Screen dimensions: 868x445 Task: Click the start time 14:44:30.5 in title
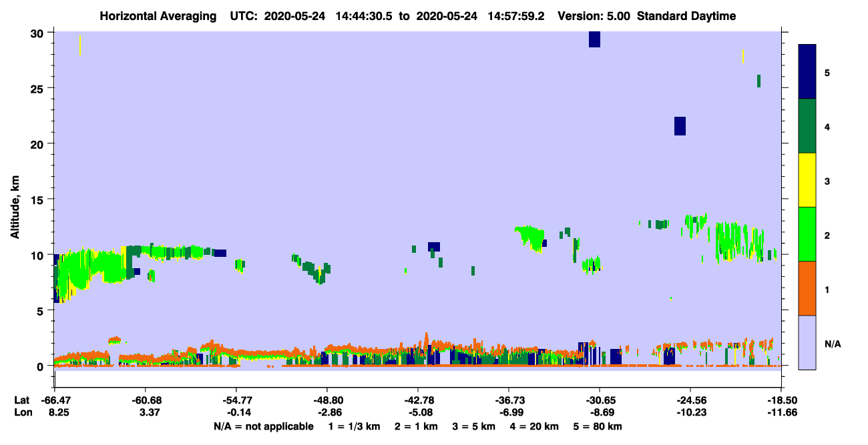pyautogui.click(x=364, y=16)
